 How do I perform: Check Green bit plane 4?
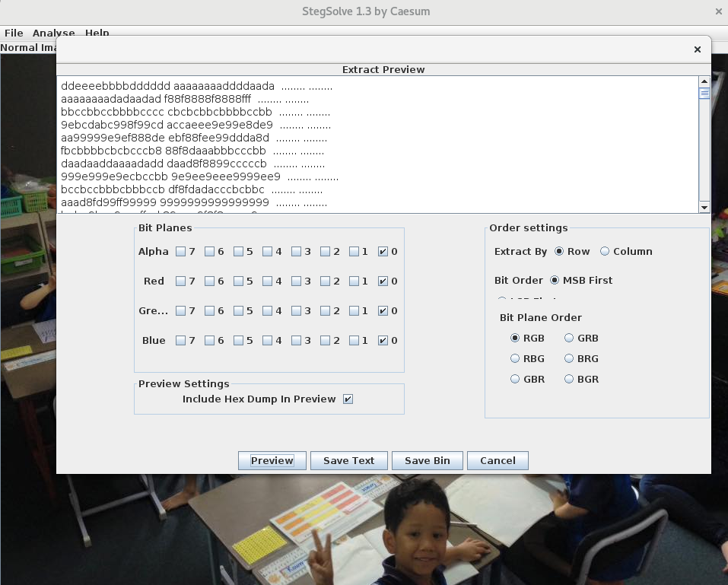point(267,311)
